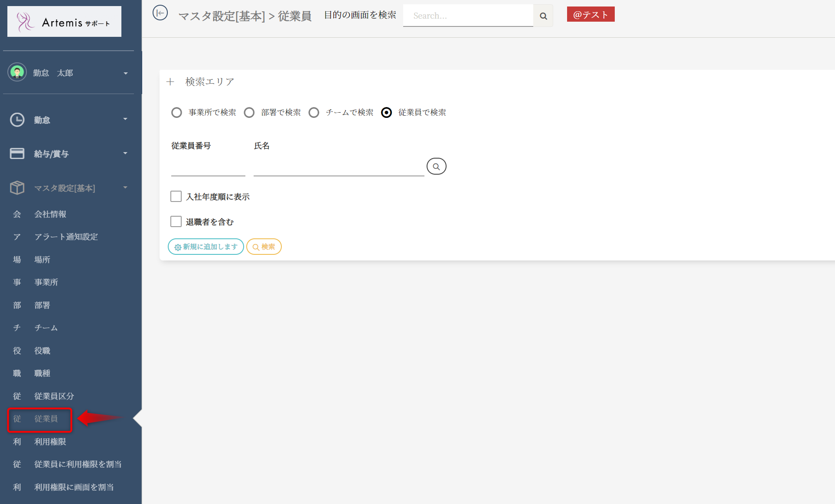Click the Artemis サポート logo
The height and width of the screenshot is (504, 835).
pyautogui.click(x=64, y=22)
